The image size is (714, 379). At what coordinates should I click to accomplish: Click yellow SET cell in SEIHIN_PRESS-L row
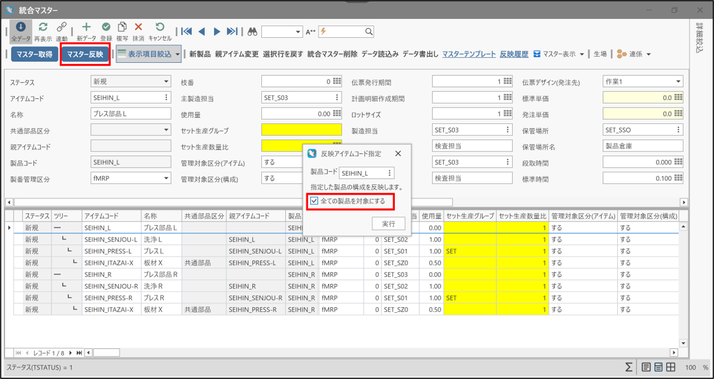click(x=470, y=251)
